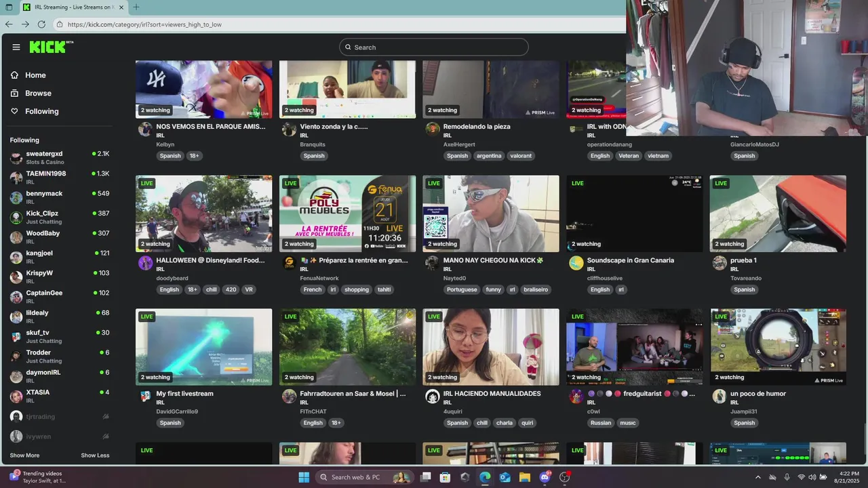The height and width of the screenshot is (488, 868).
Task: Open a new browser tab
Action: click(x=136, y=7)
